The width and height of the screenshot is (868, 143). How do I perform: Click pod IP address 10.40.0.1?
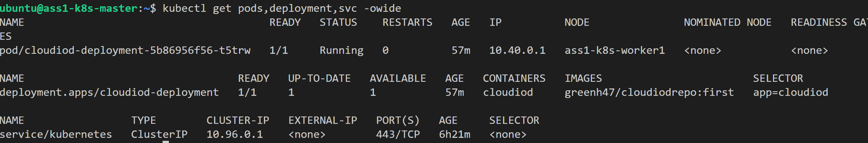pyautogui.click(x=517, y=50)
